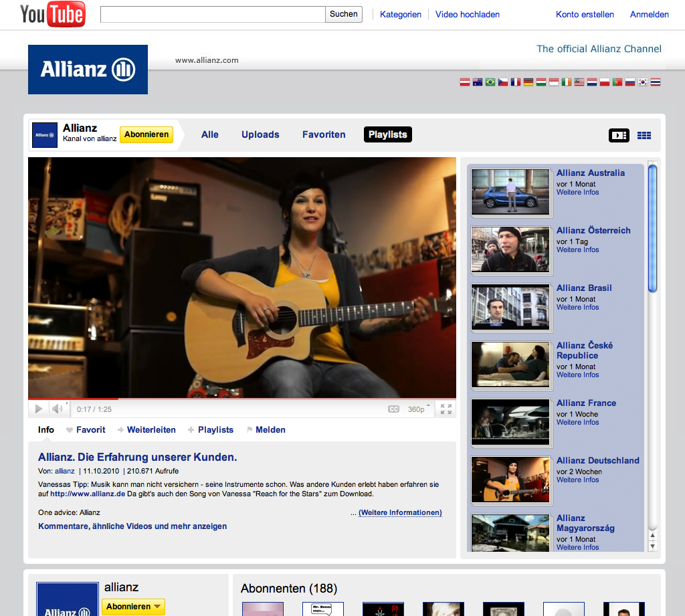Open the Allianz České Republice playlist thumbnail
The image size is (685, 616).
[510, 365]
